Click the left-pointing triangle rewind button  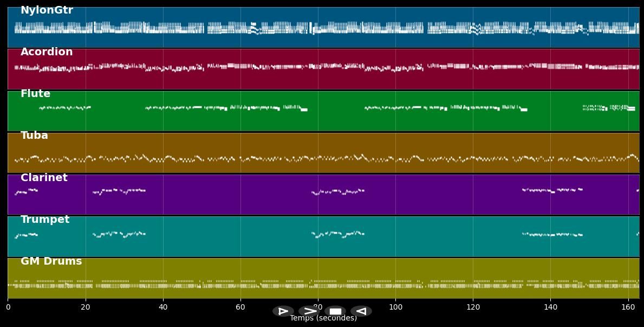(361, 311)
